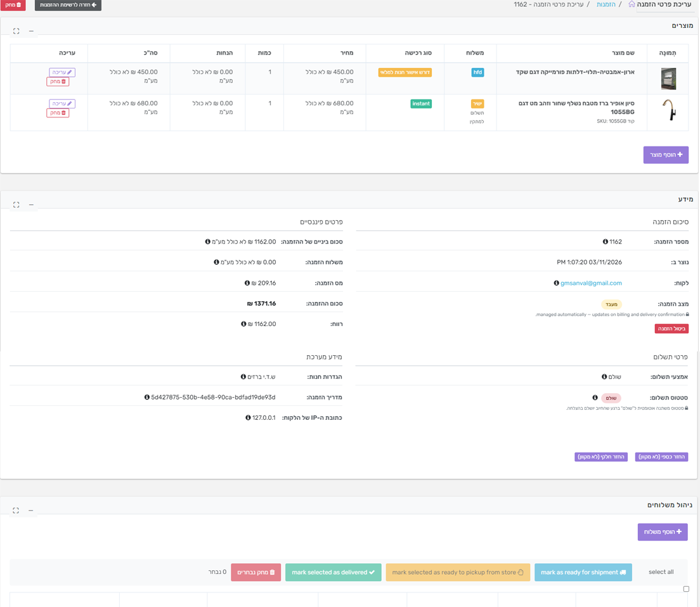Image resolution: width=700 pixels, height=607 pixels.
Task: Click 'select all' in shipments toolbar
Action: [x=661, y=572]
